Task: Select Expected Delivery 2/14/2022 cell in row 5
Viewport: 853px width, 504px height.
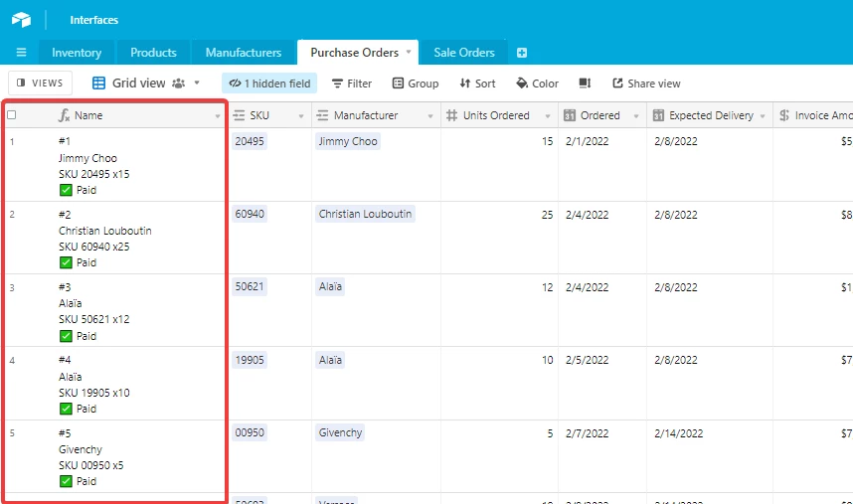Action: pos(710,456)
